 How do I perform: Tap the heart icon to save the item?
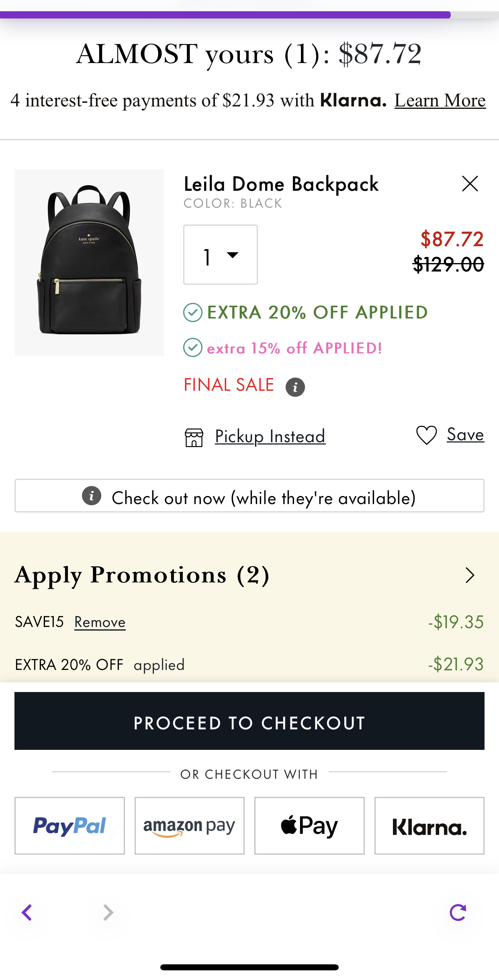(x=426, y=435)
